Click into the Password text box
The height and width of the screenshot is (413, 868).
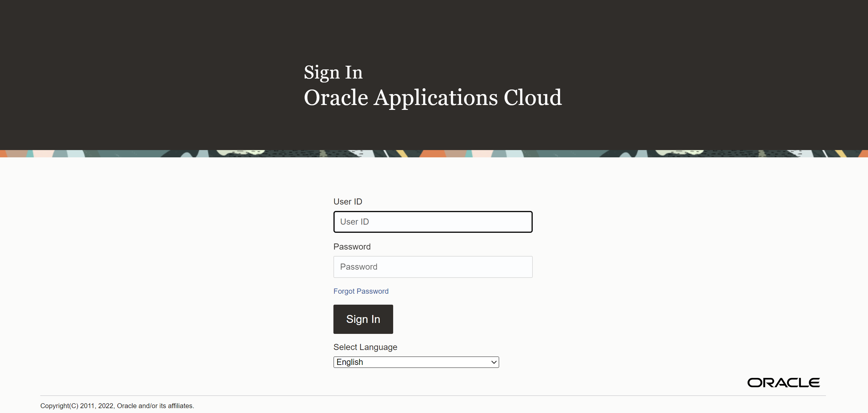(x=433, y=267)
